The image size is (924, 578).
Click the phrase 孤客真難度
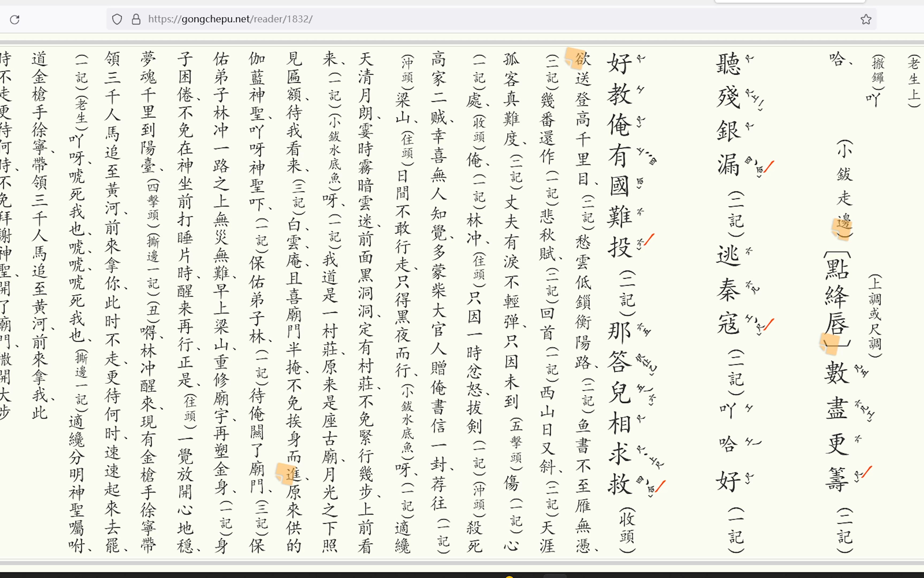click(x=511, y=99)
